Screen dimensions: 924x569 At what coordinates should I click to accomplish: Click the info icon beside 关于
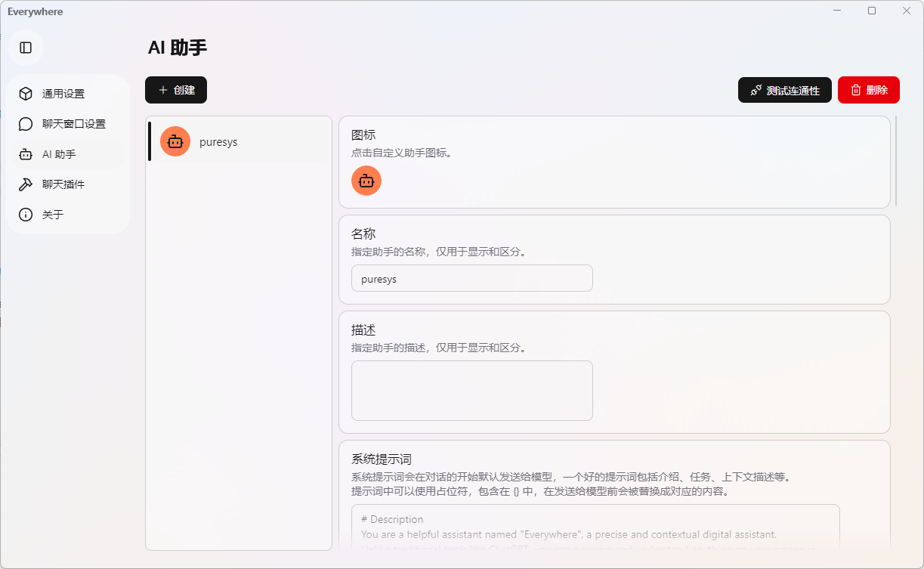(23, 214)
